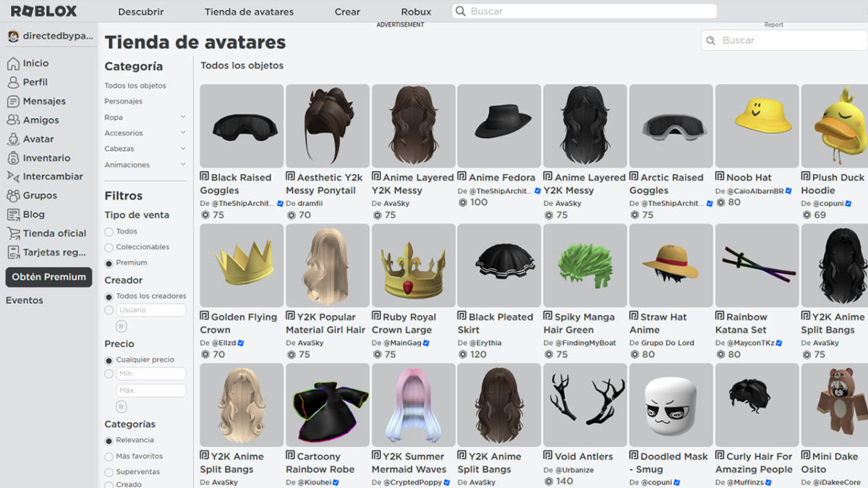Select the Coleccionables sale type radio
868x488 pixels.
109,247
